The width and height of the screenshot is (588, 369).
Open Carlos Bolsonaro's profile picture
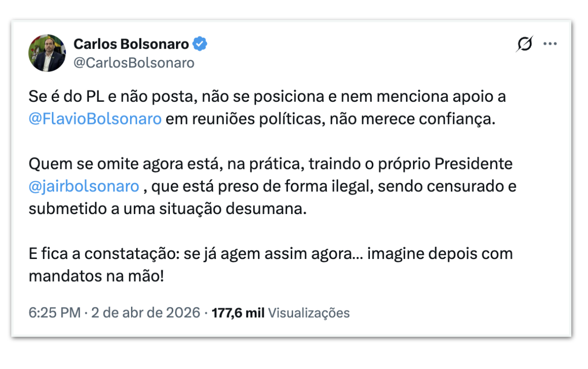47,53
